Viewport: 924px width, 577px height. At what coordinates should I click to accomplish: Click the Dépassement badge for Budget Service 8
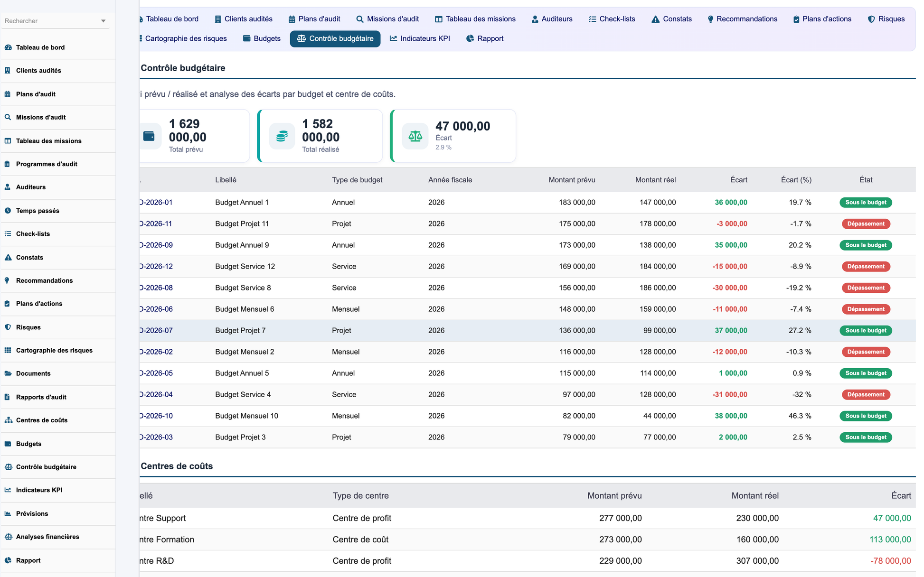pyautogui.click(x=866, y=288)
